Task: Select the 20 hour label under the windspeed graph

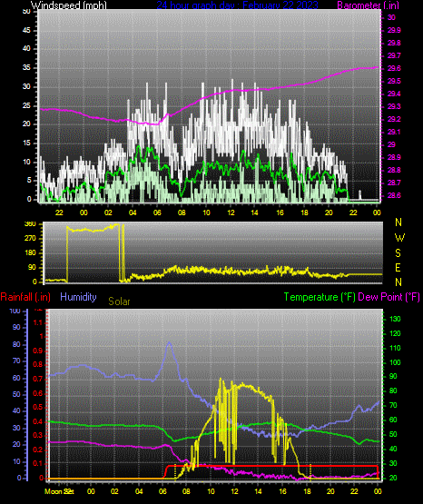Action: coord(329,212)
